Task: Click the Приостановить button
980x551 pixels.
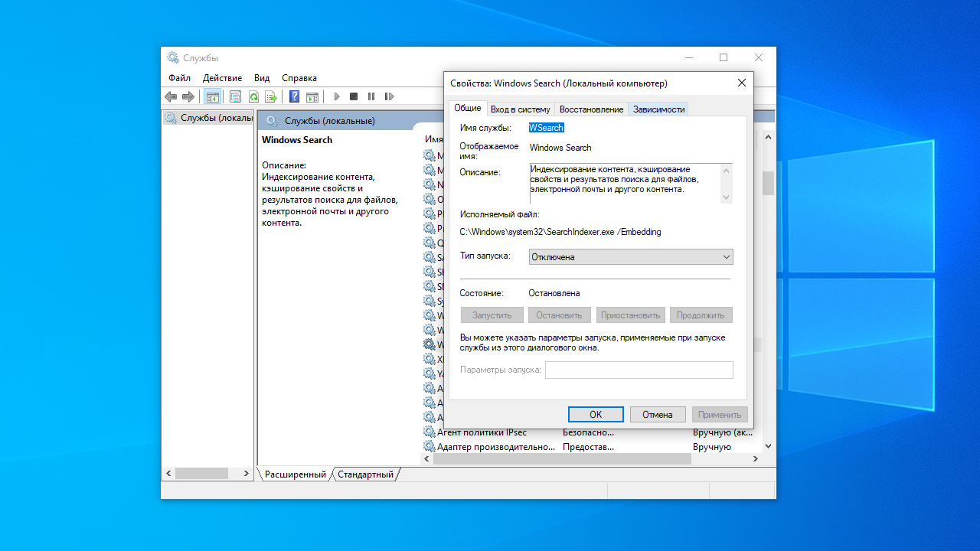Action: [630, 315]
